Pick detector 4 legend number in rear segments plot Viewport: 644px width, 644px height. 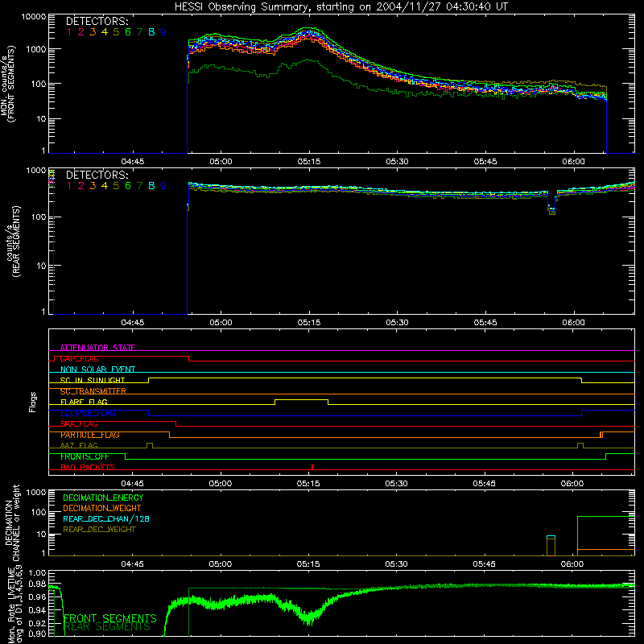point(105,186)
